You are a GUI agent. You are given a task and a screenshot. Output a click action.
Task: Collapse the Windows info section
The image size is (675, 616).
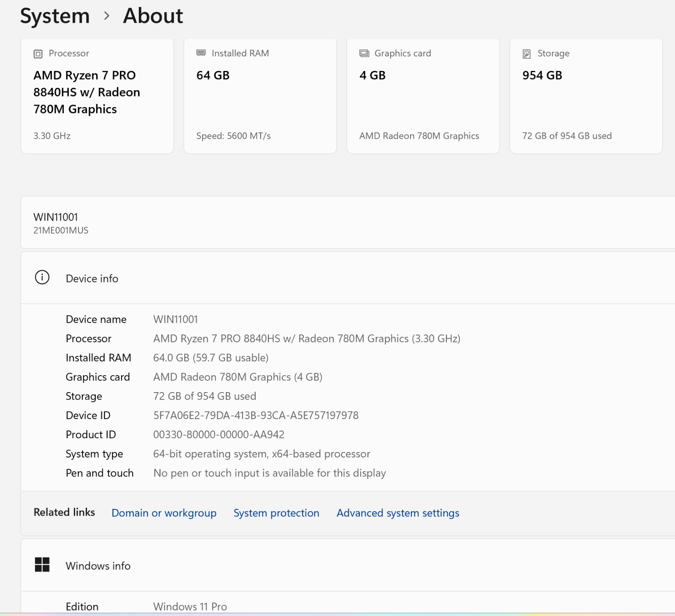[348, 565]
